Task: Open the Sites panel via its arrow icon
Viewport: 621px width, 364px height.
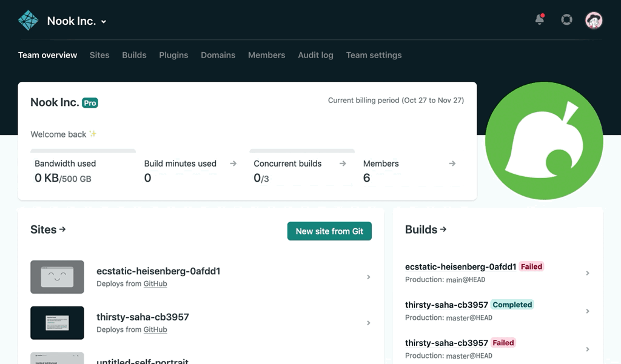Action: point(64,230)
